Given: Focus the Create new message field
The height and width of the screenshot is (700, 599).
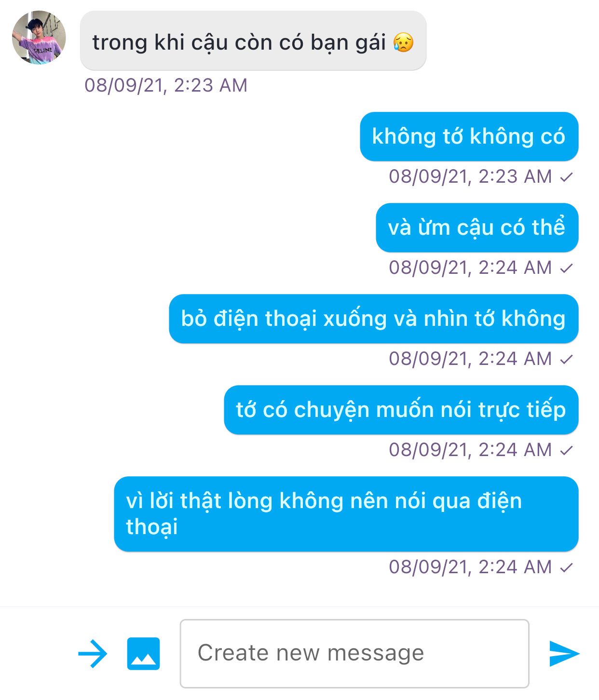Looking at the screenshot, I should pos(354,654).
